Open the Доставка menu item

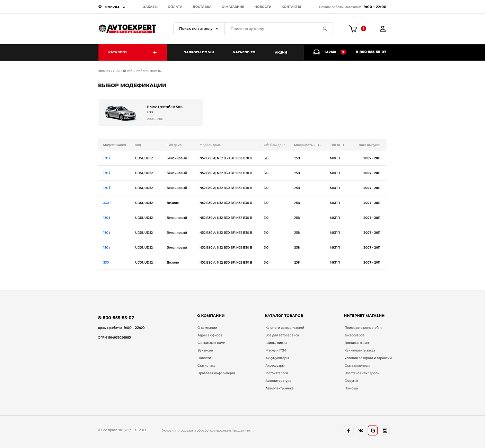point(202,7)
